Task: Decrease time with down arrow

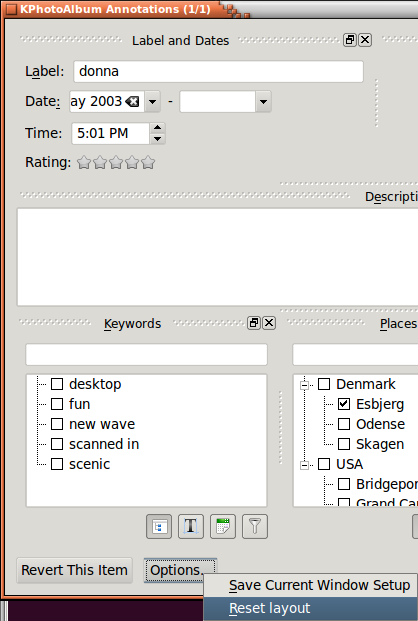Action: pos(158,139)
